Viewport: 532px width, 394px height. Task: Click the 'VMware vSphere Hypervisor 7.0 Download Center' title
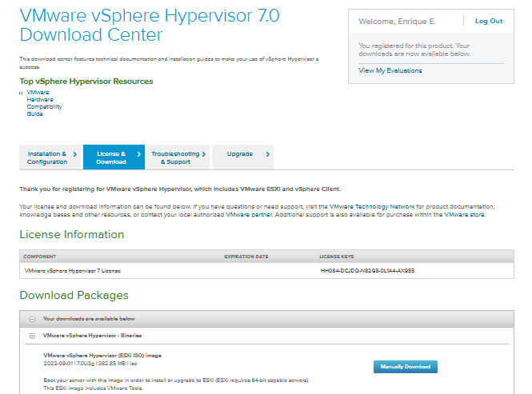(150, 25)
